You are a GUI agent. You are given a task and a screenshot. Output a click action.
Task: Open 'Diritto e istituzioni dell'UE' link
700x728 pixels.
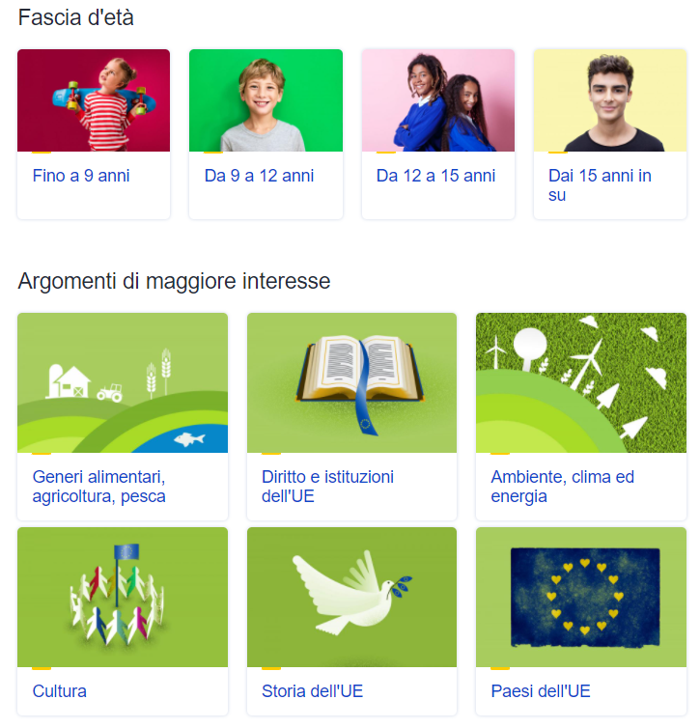[327, 487]
